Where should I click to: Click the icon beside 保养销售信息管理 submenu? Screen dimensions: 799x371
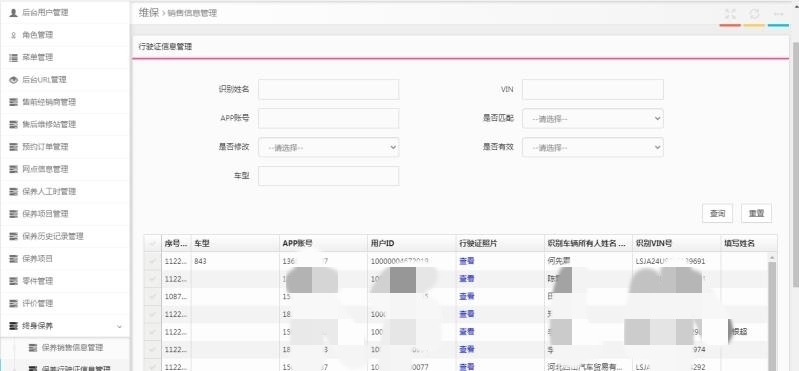click(33, 348)
